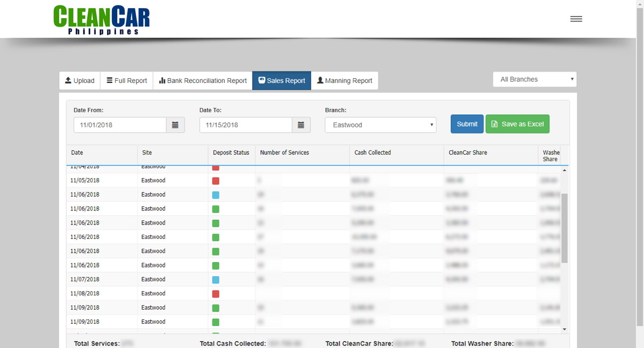644x348 pixels.
Task: Open the Date To calendar picker
Action: (301, 124)
